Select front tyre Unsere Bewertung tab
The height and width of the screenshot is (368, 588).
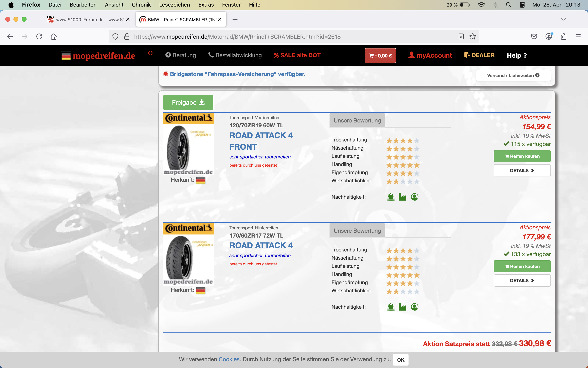[x=357, y=120]
